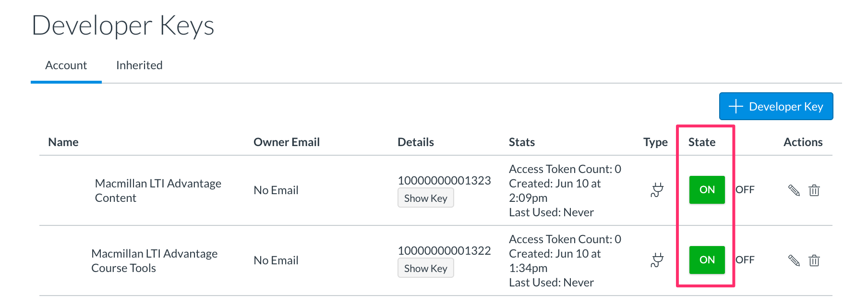Create a new Developer Key
The height and width of the screenshot is (297, 868).
click(776, 106)
